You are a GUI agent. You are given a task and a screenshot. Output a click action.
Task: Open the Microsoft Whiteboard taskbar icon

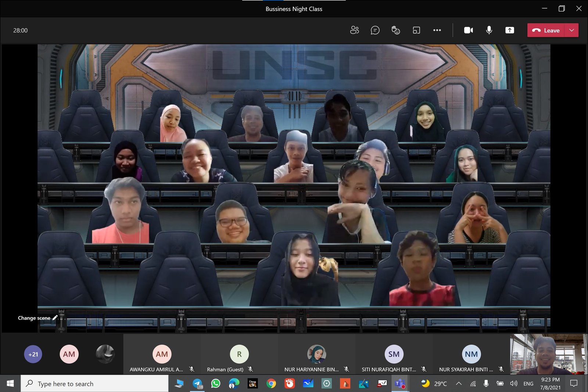[308, 384]
